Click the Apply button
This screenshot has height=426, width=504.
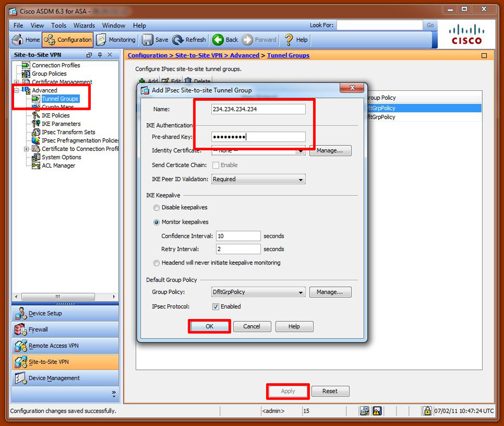pos(288,391)
